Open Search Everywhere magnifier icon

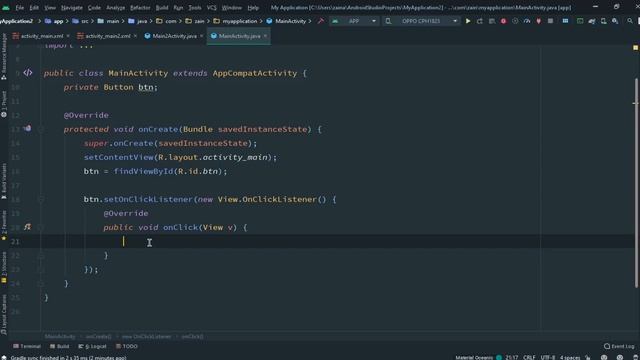click(x=630, y=21)
